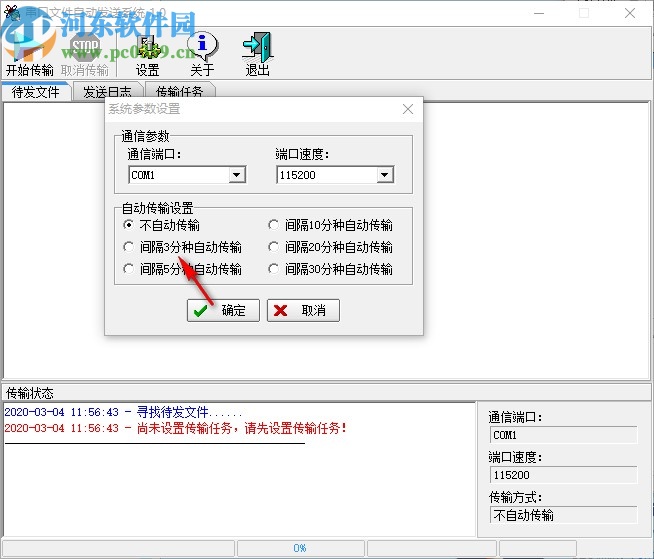654x559 pixels.
Task: Click the 传输方式 不自动传输 status field
Action: [x=563, y=515]
